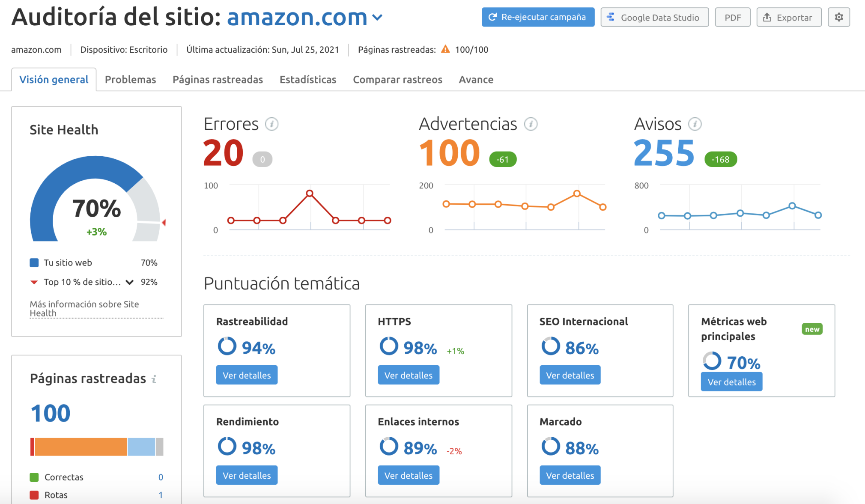
Task: Click the orange warning triangle icon
Action: [x=445, y=49]
